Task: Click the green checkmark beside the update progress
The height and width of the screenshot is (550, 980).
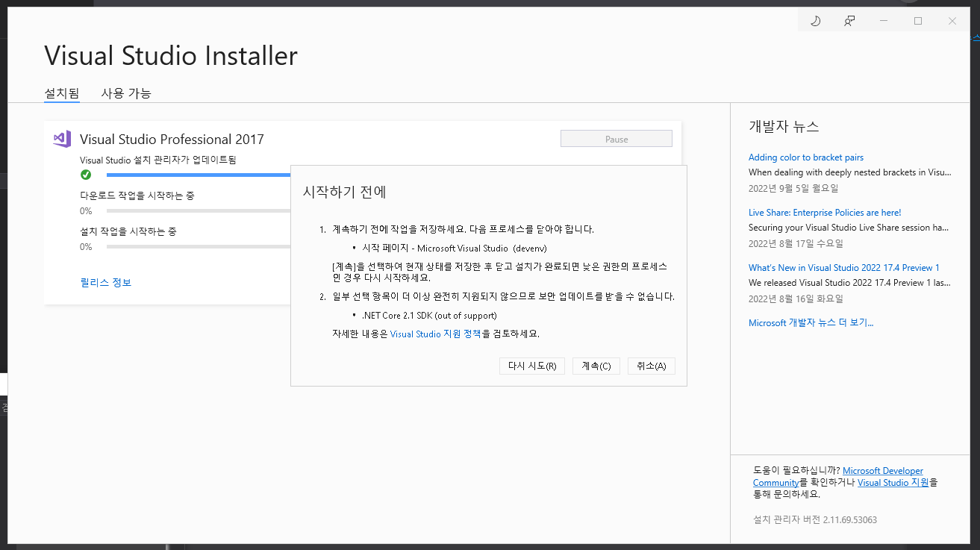Action: [86, 175]
